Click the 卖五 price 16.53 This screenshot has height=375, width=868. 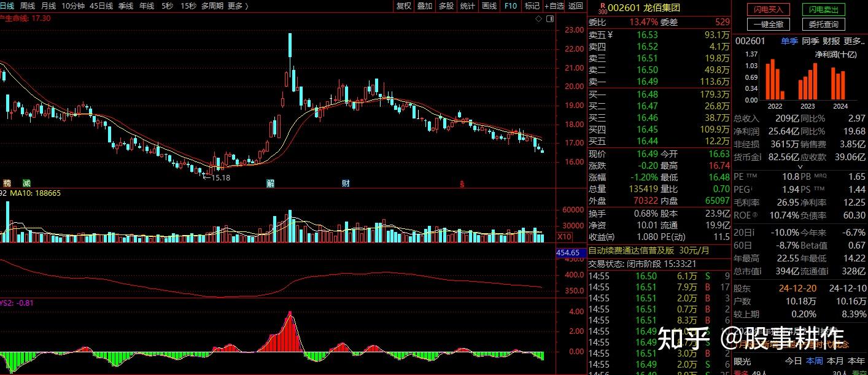[x=647, y=35]
